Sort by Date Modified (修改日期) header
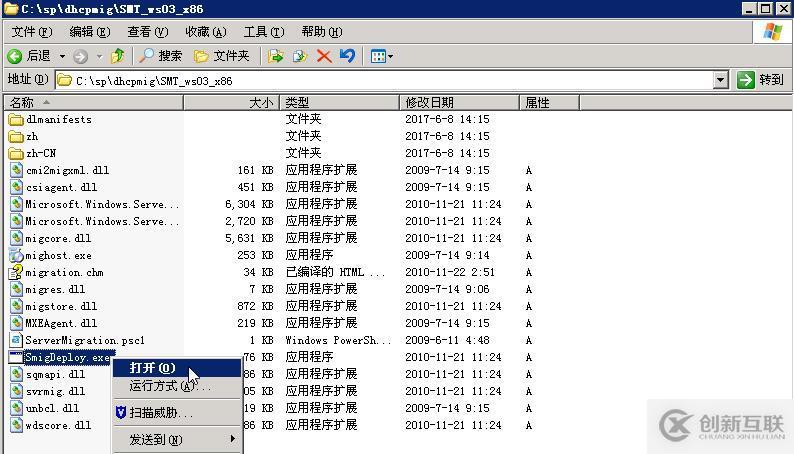The image size is (794, 454). point(459,103)
